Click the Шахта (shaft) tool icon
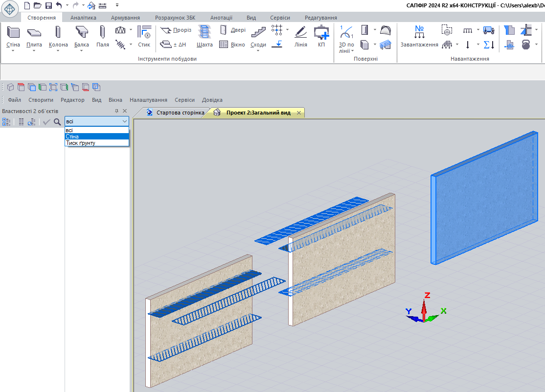545x392 pixels. 204,37
